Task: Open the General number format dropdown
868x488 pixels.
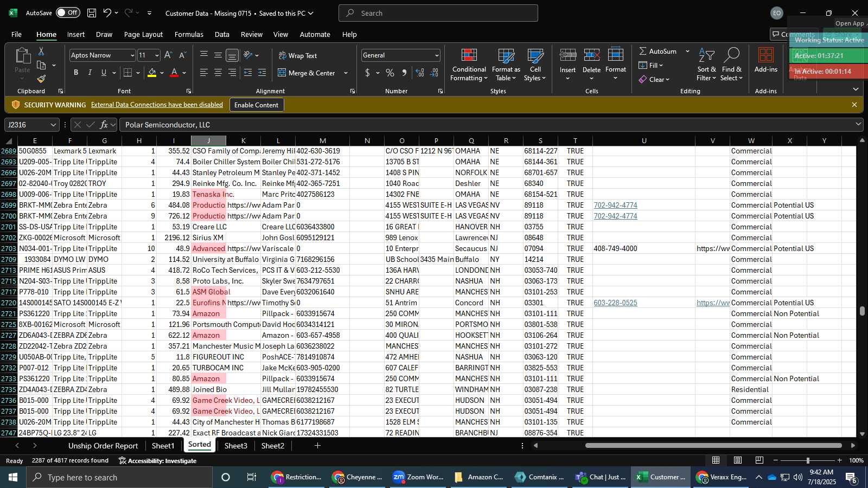Action: tap(437, 55)
